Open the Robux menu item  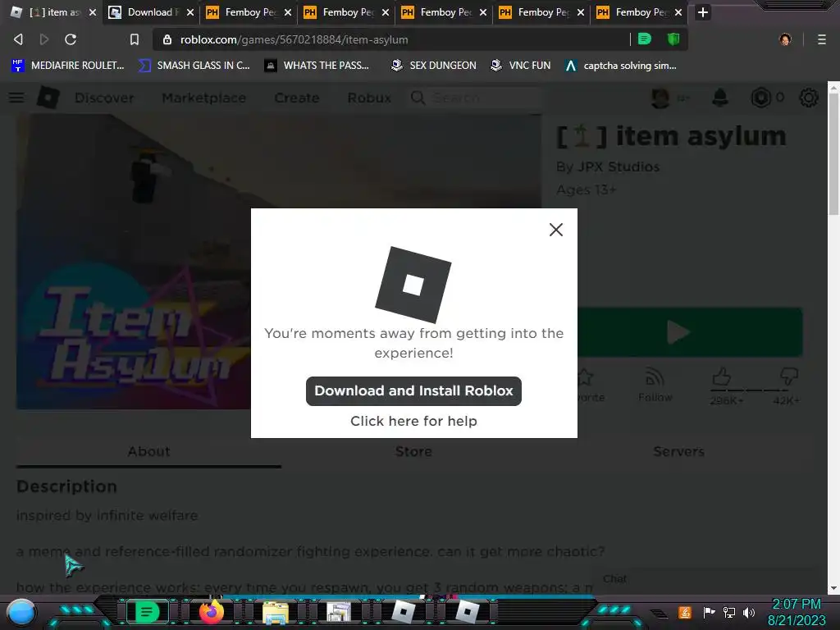tap(369, 98)
